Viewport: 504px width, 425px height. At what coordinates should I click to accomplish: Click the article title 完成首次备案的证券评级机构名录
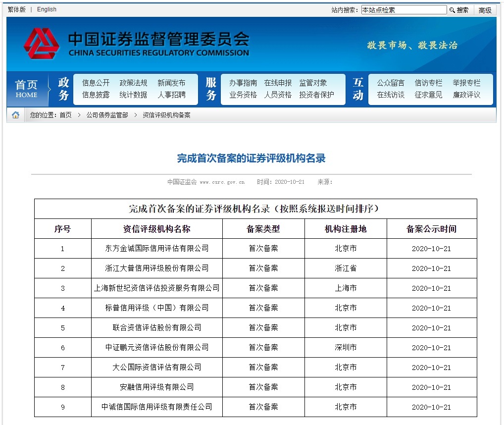(x=252, y=158)
